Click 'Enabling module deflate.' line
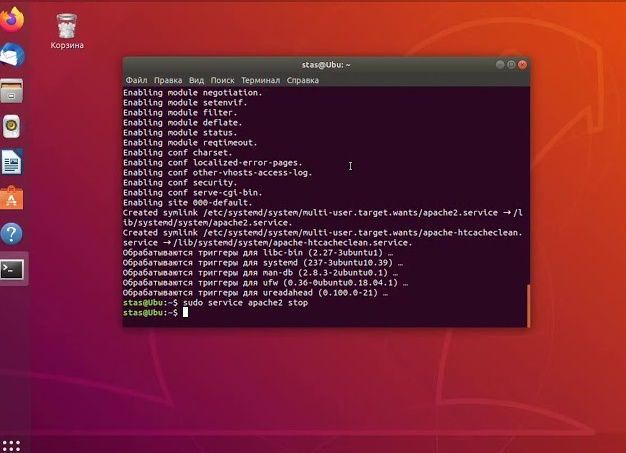The width and height of the screenshot is (626, 453). pyautogui.click(x=182, y=123)
